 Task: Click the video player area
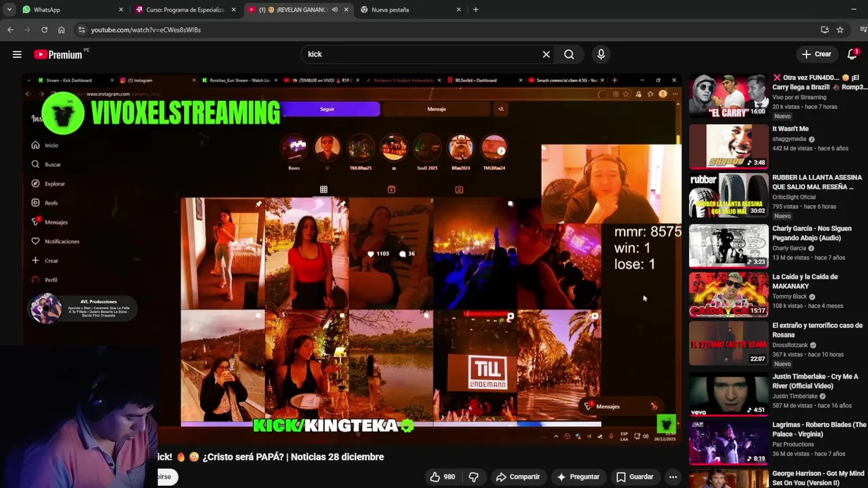pos(351,258)
